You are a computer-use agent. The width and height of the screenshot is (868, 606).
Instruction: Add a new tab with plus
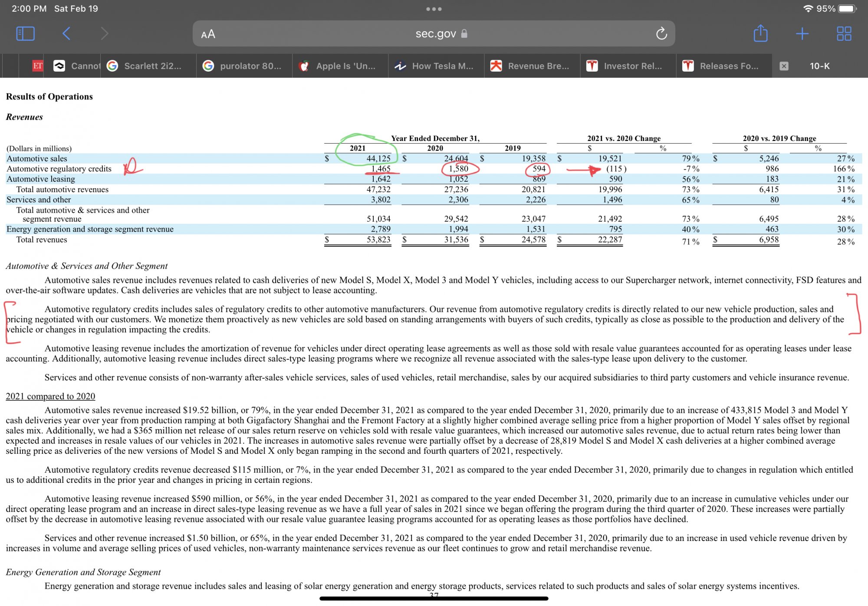(802, 33)
